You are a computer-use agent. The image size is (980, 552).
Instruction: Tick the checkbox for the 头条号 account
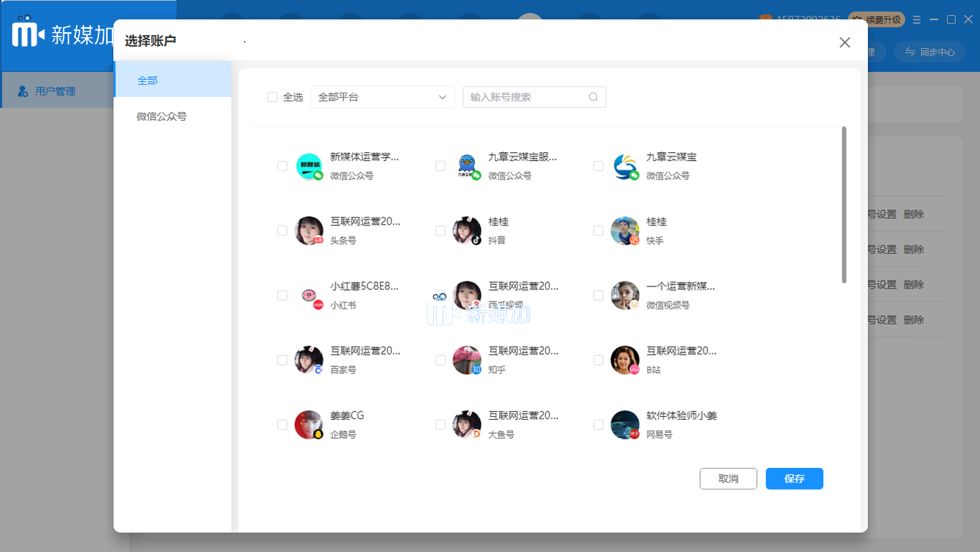[x=283, y=231]
